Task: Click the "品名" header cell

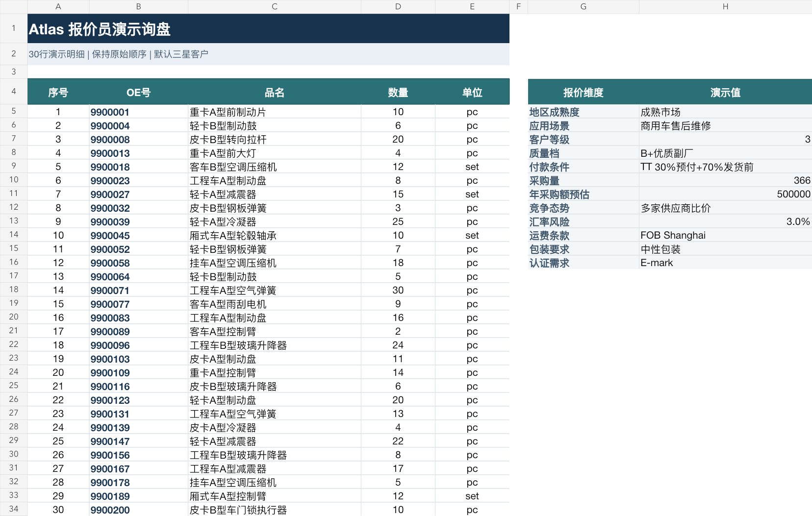Action: pyautogui.click(x=275, y=92)
